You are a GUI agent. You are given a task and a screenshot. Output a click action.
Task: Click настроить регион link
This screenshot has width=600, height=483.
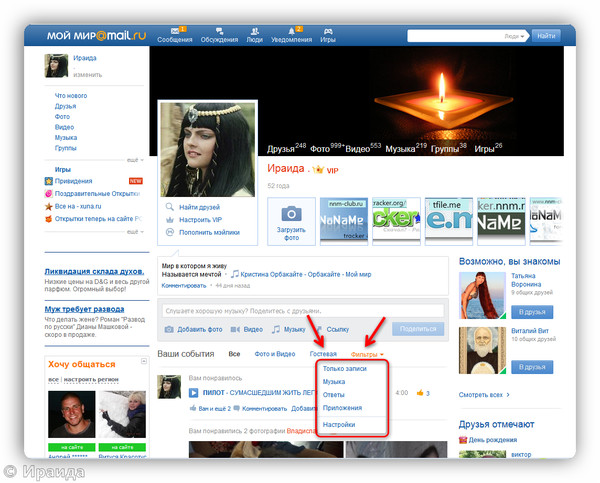91,379
